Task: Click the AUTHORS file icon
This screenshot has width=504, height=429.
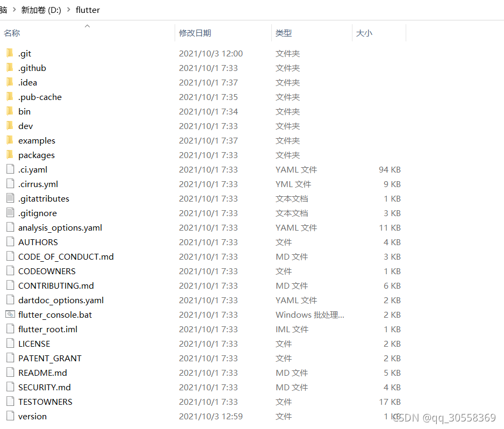Action: click(10, 241)
